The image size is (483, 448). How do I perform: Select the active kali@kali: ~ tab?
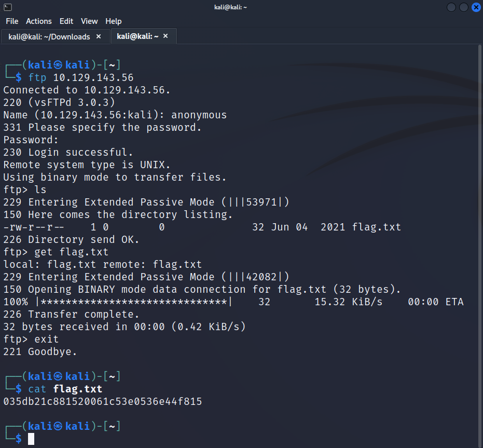tap(137, 36)
